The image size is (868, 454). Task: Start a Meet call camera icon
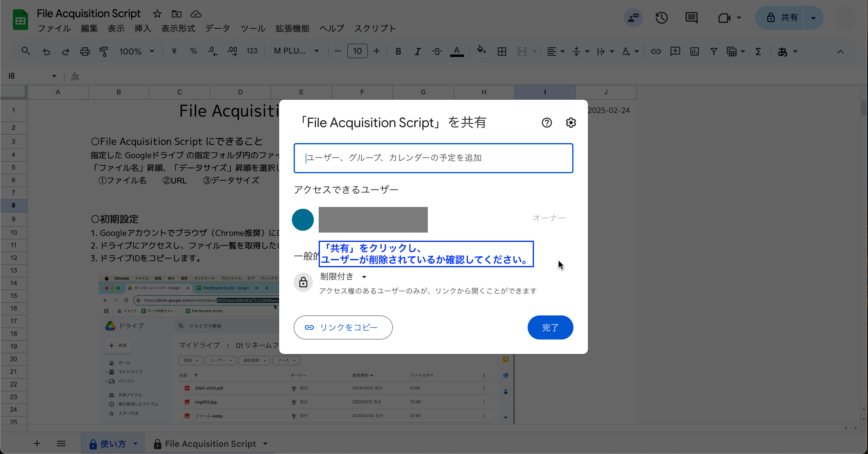click(x=724, y=17)
